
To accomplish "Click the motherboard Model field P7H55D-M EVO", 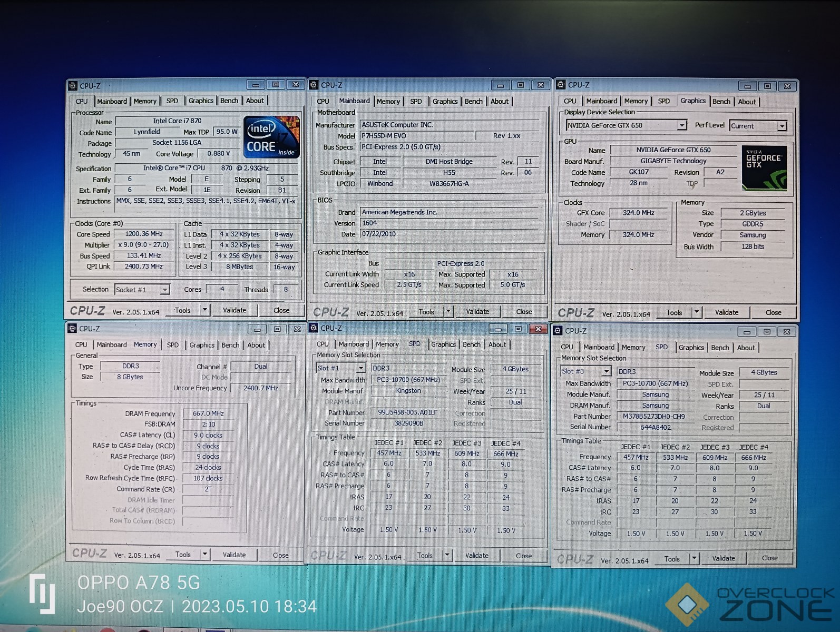I will click(x=416, y=136).
